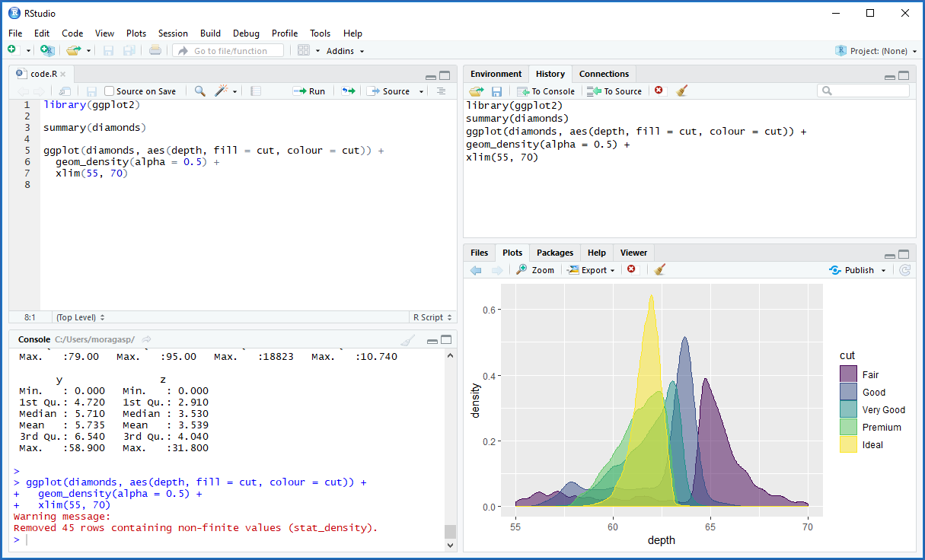Image resolution: width=925 pixels, height=560 pixels.
Task: Send history selection using To Source button
Action: click(614, 91)
